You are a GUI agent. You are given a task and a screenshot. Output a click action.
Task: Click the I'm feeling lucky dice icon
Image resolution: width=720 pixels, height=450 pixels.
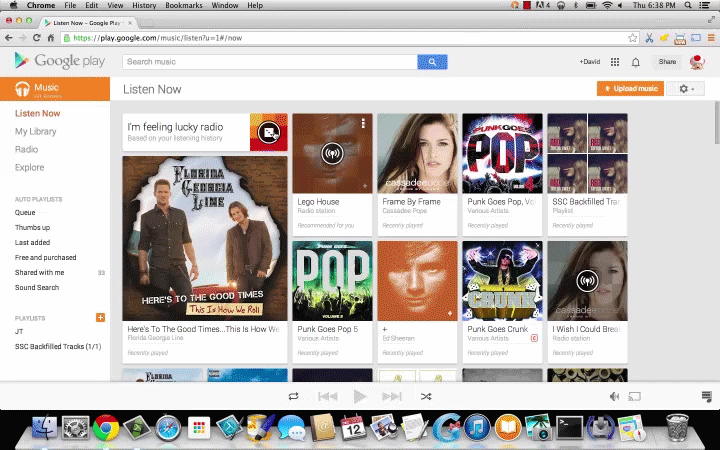point(269,132)
